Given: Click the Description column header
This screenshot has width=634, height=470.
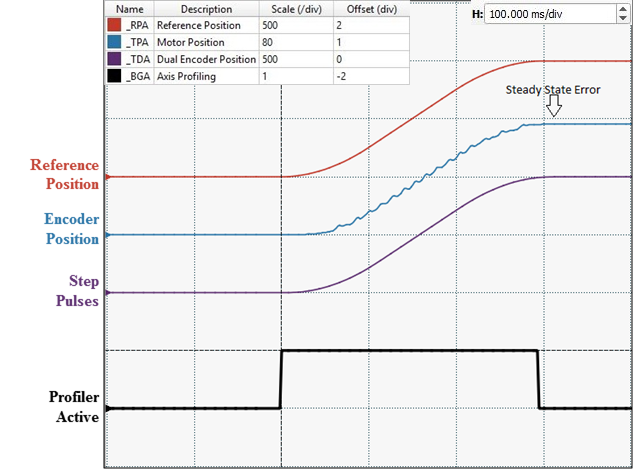Looking at the screenshot, I should [x=205, y=8].
